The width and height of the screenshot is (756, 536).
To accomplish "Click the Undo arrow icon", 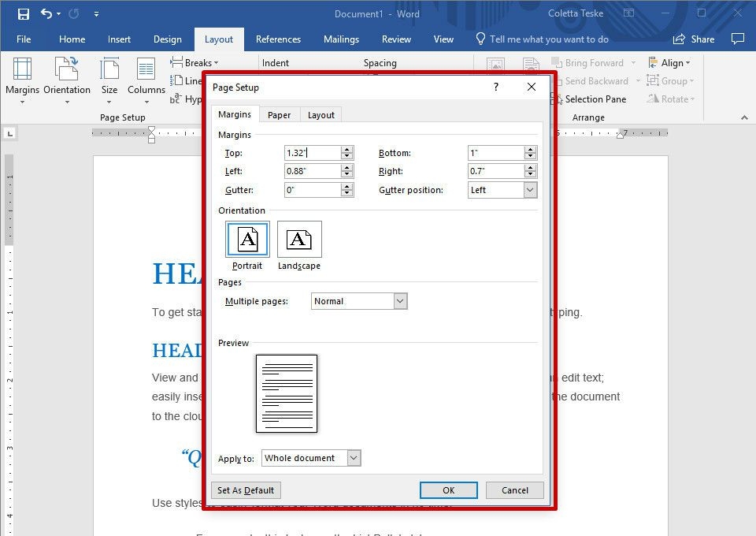I will 46,14.
